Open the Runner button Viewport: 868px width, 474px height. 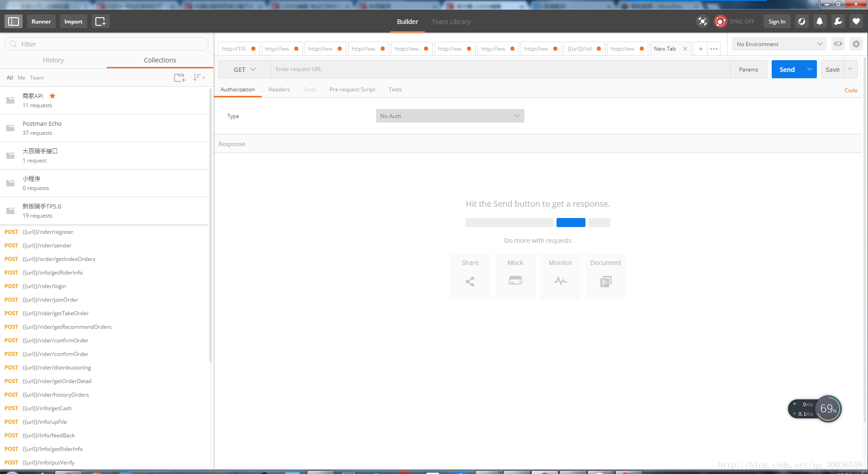pos(41,21)
